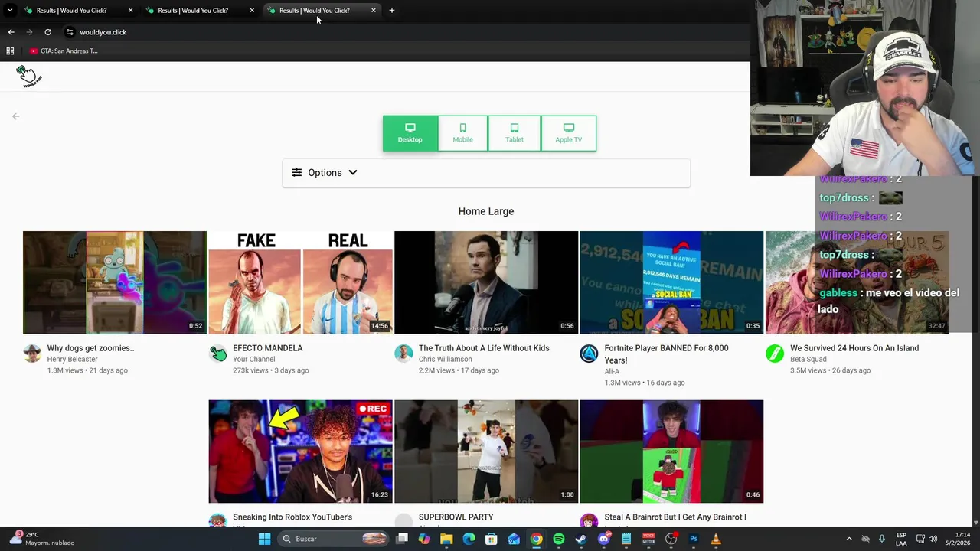980x551 pixels.
Task: Click title 'Fortnite Player BANNED For 8,000 Years!'
Action: click(666, 354)
